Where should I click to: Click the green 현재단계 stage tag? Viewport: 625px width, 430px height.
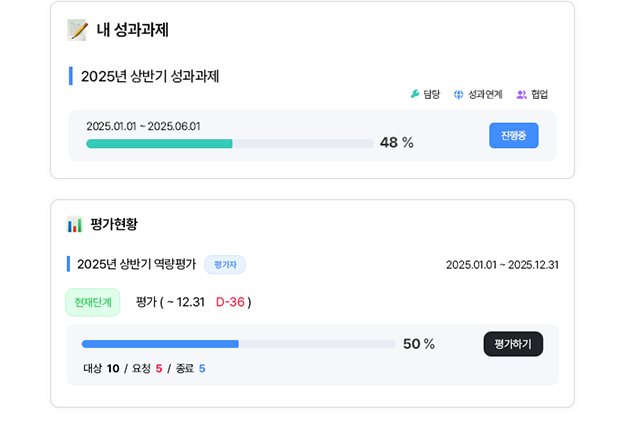93,301
